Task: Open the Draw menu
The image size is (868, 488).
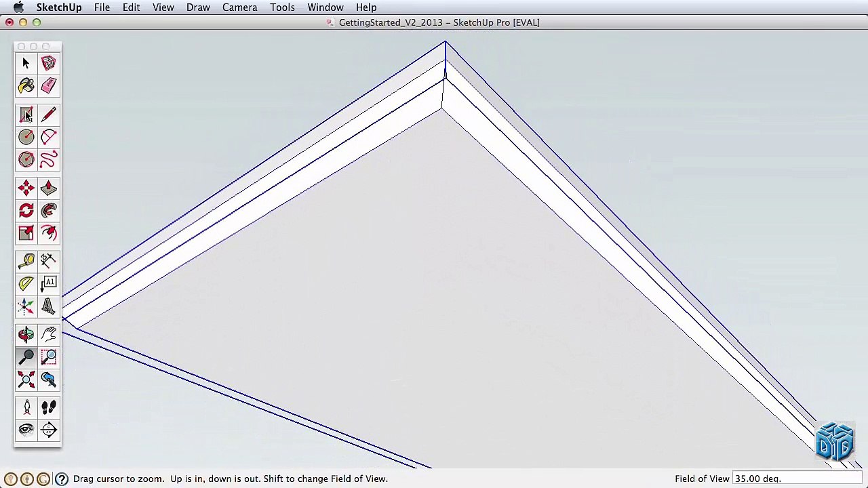Action: point(198,7)
